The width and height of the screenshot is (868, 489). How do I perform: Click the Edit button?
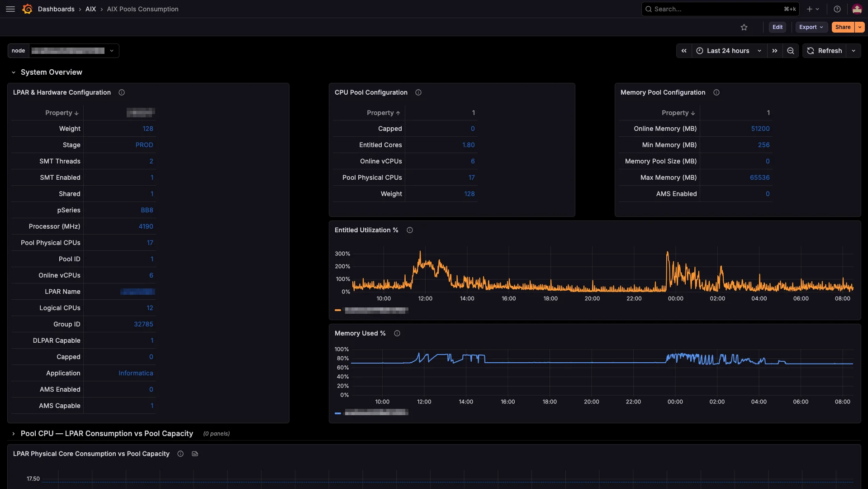778,27
